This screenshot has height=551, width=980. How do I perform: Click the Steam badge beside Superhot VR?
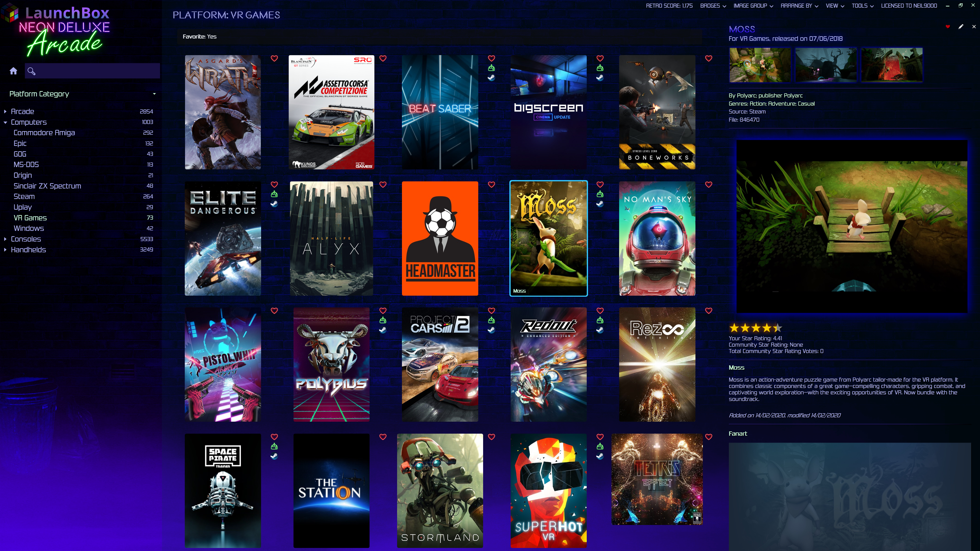coord(600,456)
